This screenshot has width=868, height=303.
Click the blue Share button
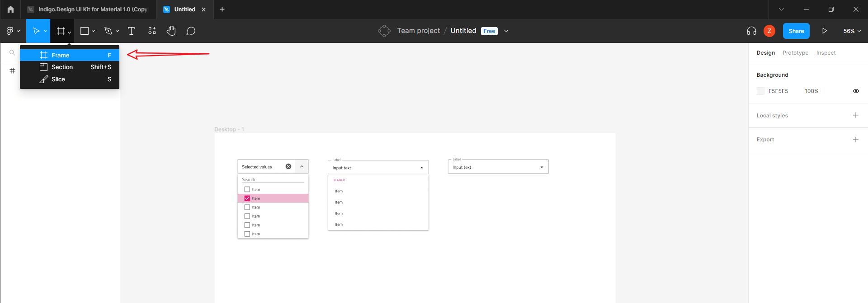pos(796,31)
